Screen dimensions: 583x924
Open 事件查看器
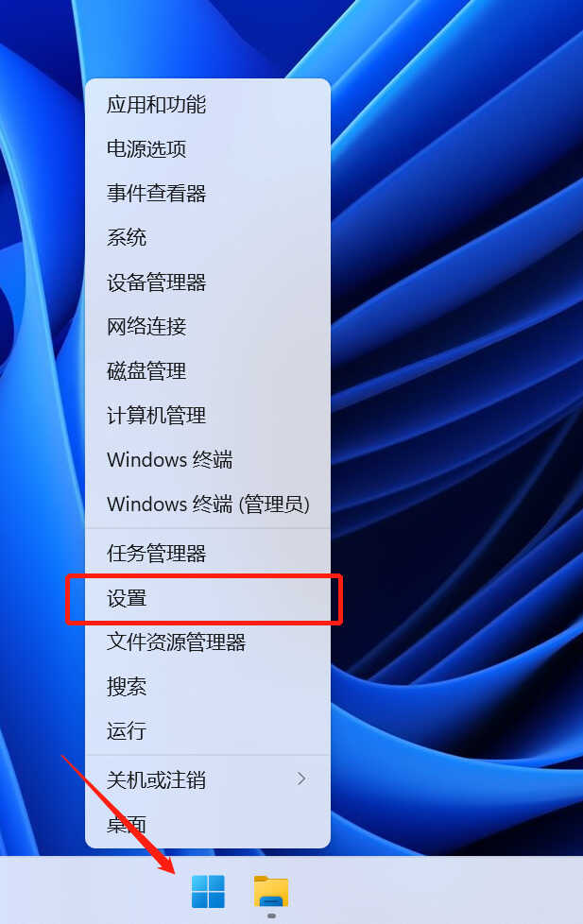[208, 194]
